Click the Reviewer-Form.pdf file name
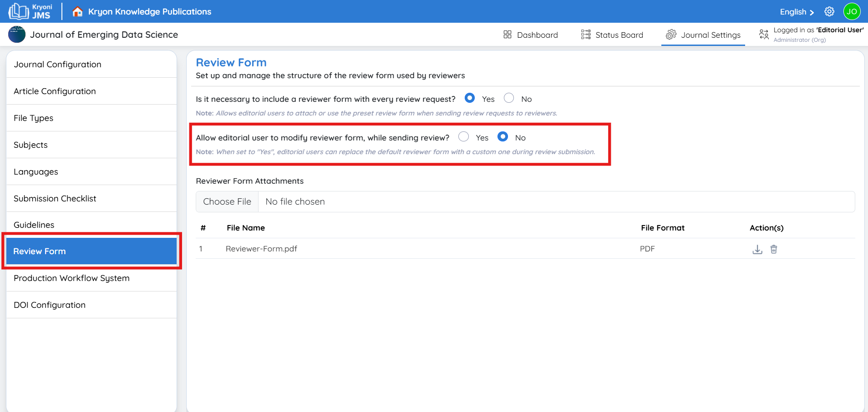The width and height of the screenshot is (868, 412). click(261, 249)
